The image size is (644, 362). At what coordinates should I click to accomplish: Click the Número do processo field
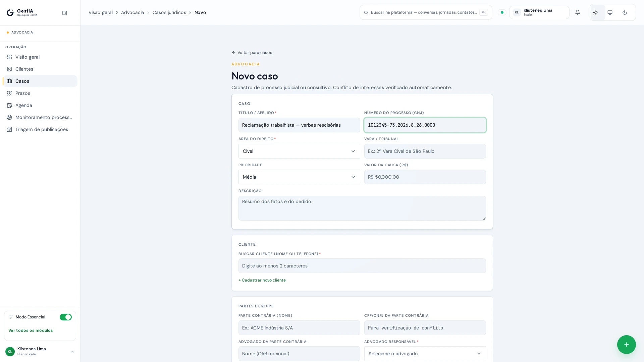coord(425,125)
